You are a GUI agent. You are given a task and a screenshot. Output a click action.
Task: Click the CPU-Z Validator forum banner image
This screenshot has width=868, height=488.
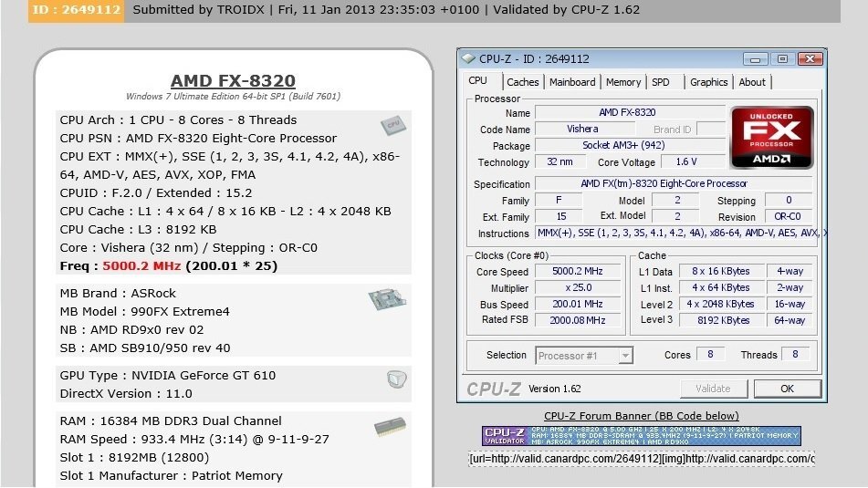coord(641,436)
